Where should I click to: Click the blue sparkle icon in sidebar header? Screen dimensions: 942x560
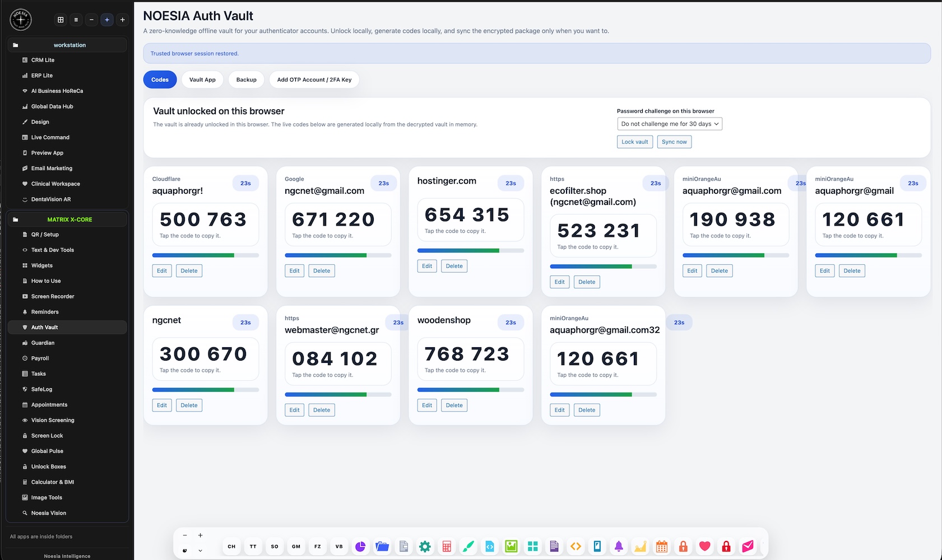pos(107,20)
